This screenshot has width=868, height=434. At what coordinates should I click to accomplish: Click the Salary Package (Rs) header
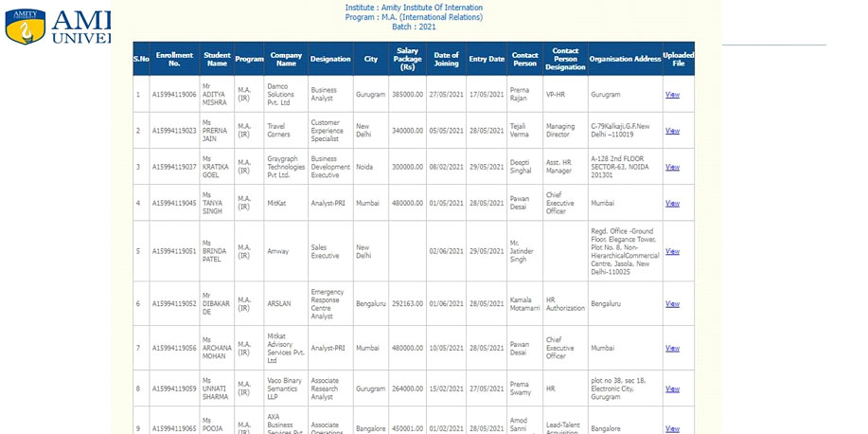tap(407, 59)
